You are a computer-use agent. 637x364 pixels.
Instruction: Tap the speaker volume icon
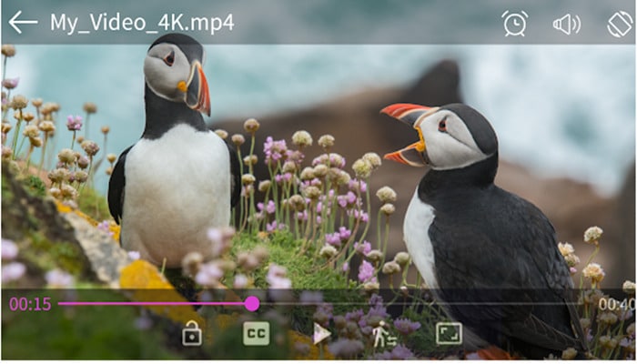(567, 25)
